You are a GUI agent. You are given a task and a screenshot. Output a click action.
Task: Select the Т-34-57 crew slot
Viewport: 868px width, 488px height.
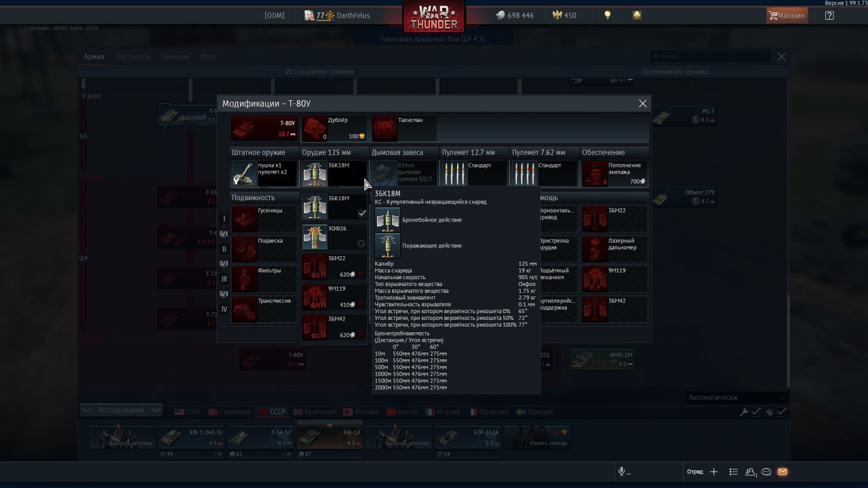[x=260, y=437]
